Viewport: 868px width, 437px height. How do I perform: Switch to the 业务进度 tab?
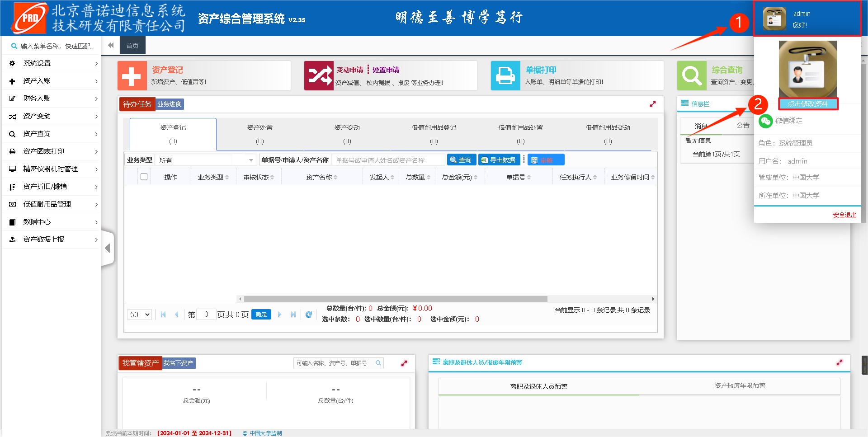[170, 104]
